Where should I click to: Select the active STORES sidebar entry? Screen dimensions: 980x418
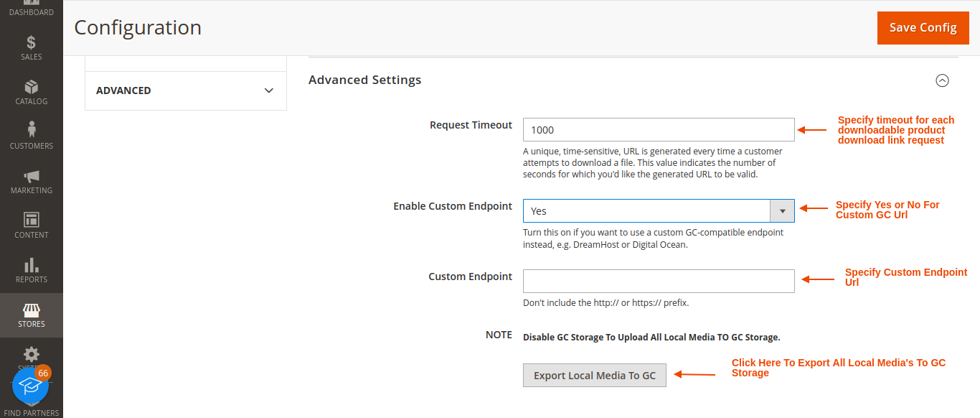pos(32,315)
